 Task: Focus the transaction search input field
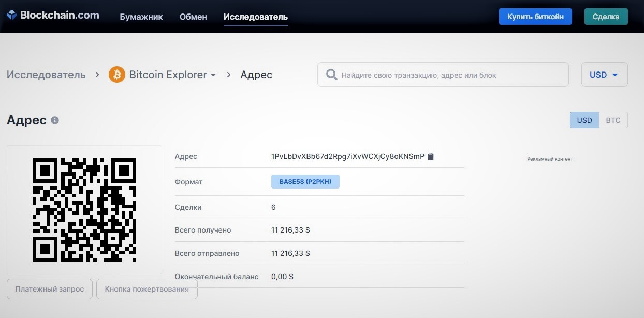[x=450, y=75]
